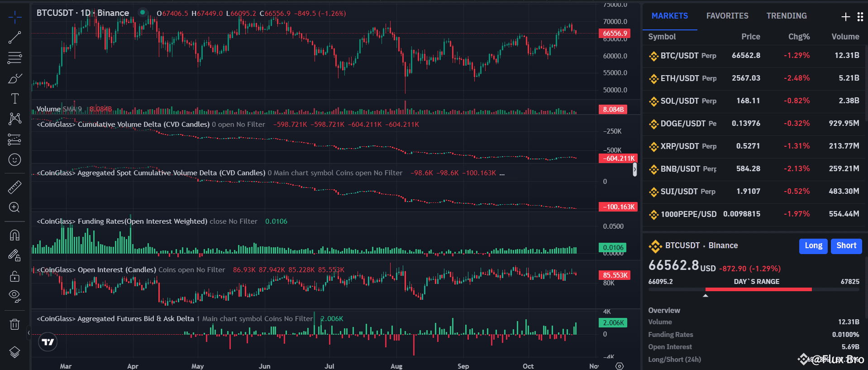Screen dimensions: 868x370
Task: Select SUI/USDT Perp market row
Action: coord(754,192)
